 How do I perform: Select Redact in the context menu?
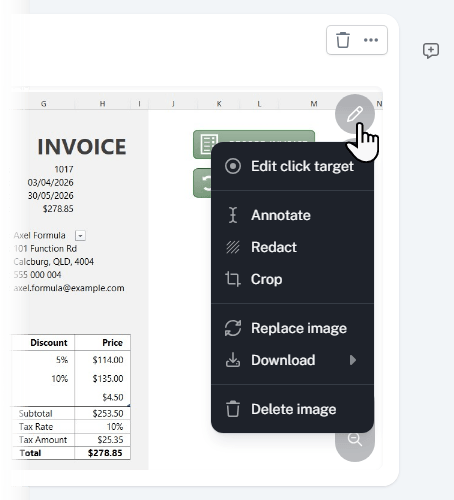tap(292, 247)
